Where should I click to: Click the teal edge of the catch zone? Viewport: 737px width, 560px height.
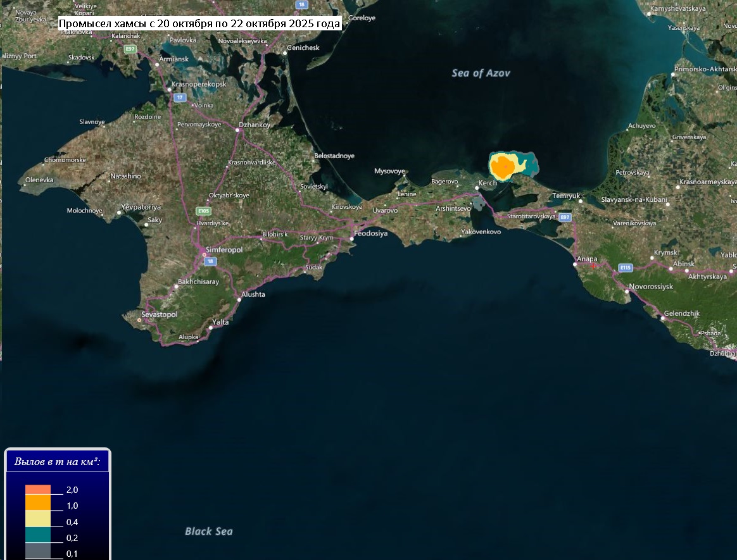tap(532, 167)
